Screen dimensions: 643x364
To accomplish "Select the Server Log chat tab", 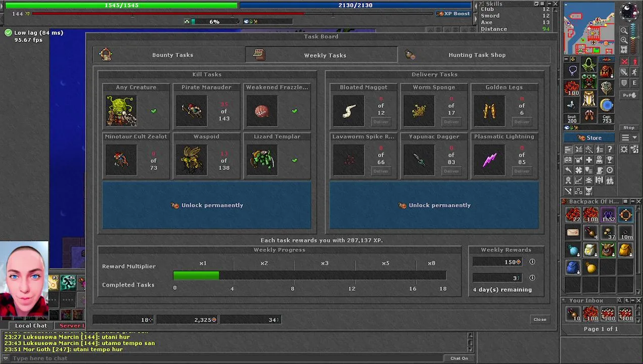I will pyautogui.click(x=71, y=326).
